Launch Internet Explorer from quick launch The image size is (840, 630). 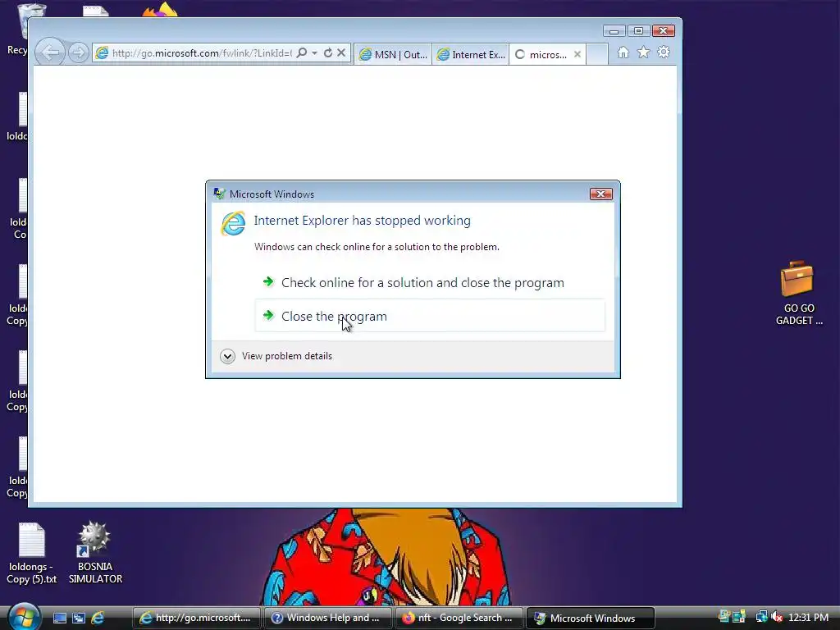click(x=98, y=619)
